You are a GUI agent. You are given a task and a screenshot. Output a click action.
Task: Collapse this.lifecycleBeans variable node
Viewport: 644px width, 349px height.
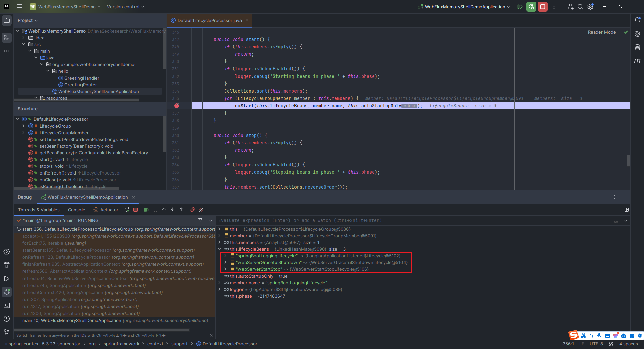pyautogui.click(x=220, y=249)
